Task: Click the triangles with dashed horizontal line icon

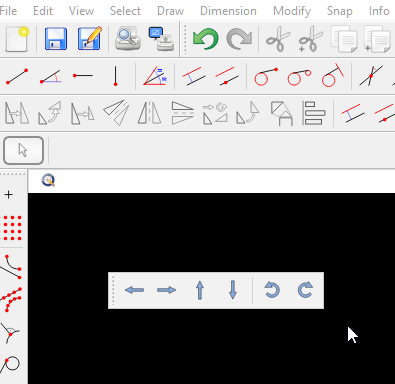Action: [182, 113]
